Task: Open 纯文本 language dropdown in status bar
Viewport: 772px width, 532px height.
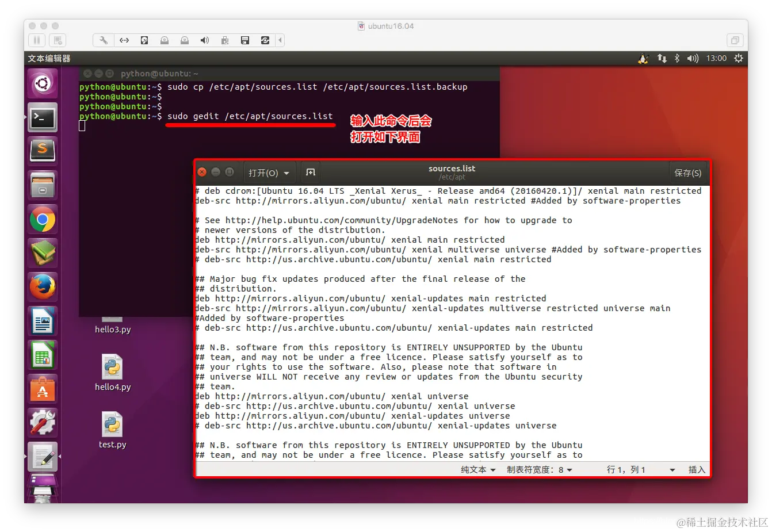Action: pos(478,470)
